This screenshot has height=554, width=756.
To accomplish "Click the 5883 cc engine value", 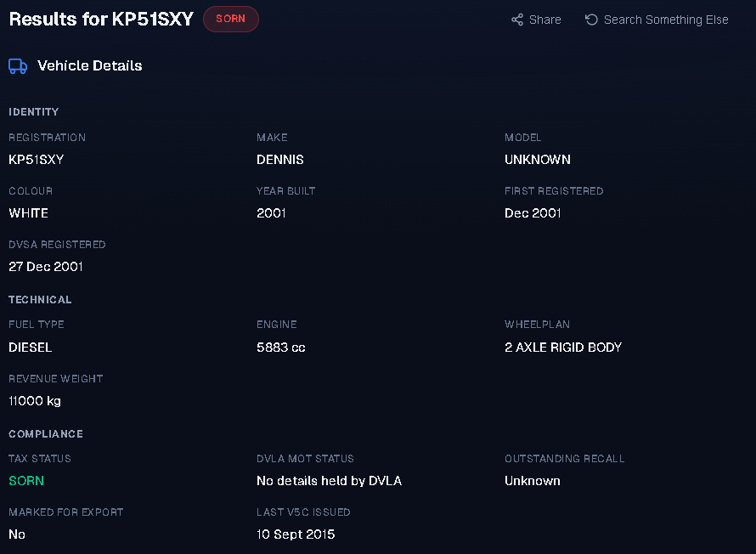I will tap(281, 348).
